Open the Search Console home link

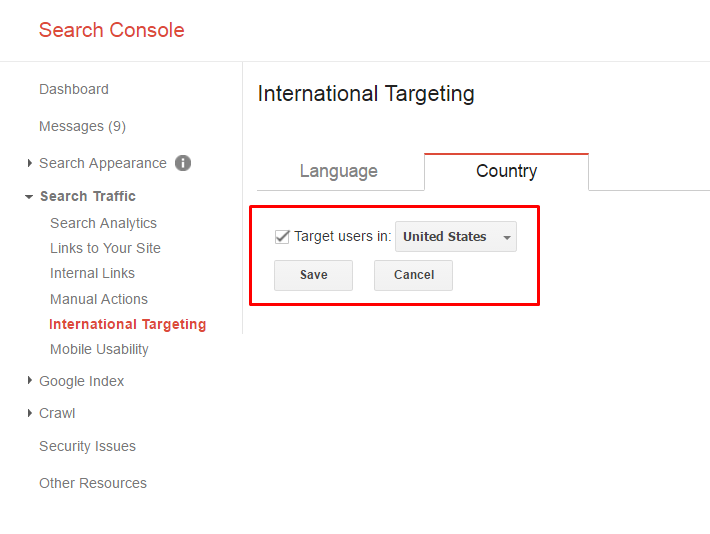coord(112,30)
